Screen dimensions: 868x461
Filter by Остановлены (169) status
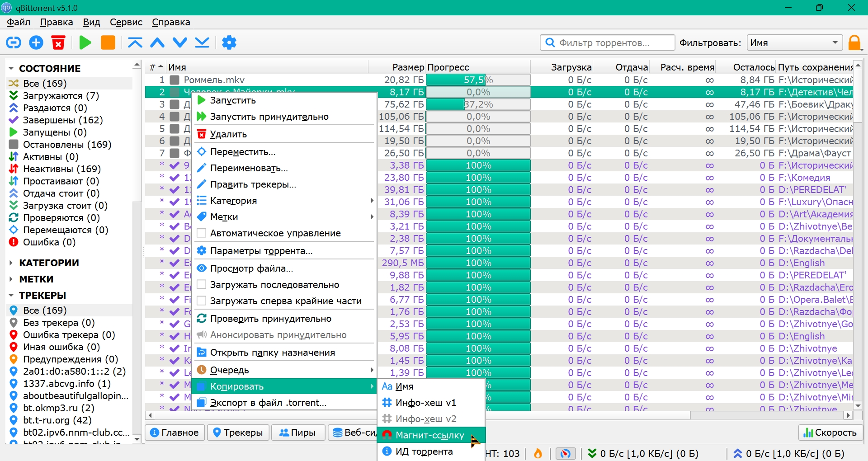(x=67, y=145)
